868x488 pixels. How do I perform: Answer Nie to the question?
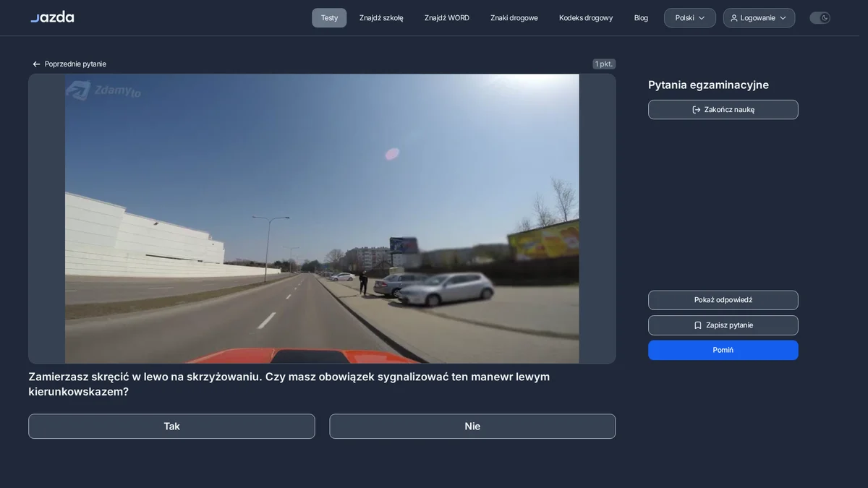tap(472, 427)
